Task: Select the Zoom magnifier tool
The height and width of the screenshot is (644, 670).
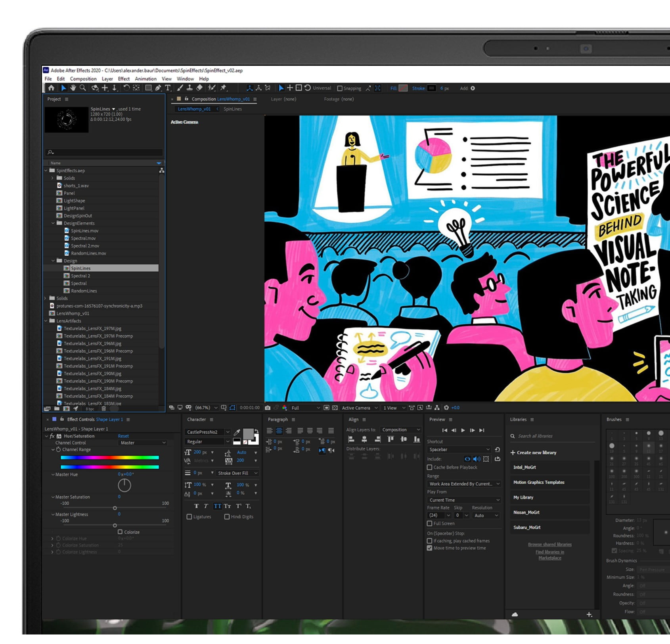Action: [x=82, y=88]
